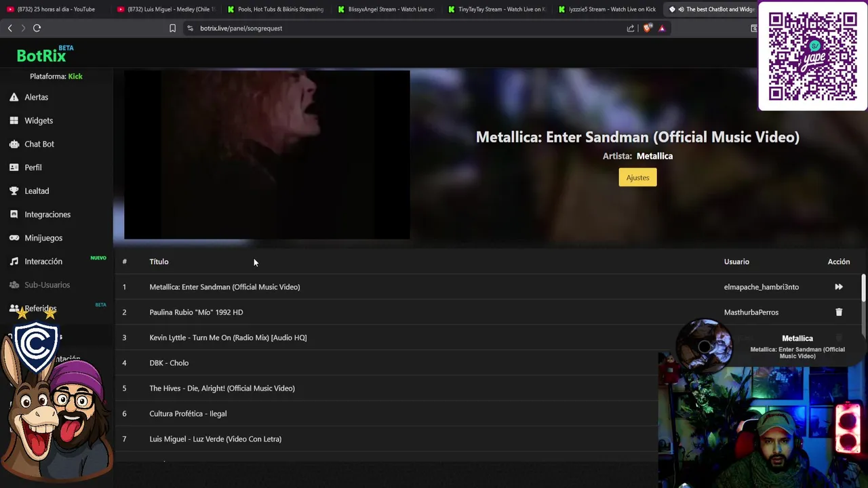This screenshot has width=868, height=488.
Task: Open Interacción music note section
Action: 43,262
